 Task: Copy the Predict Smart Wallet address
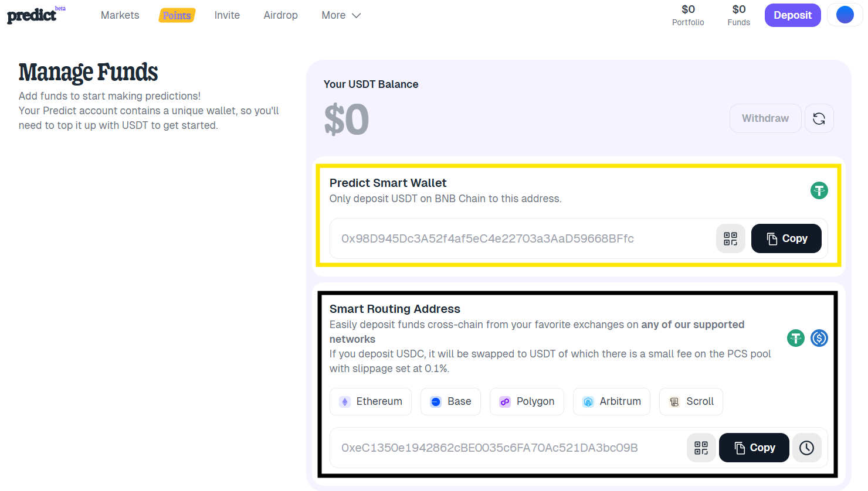click(x=786, y=238)
